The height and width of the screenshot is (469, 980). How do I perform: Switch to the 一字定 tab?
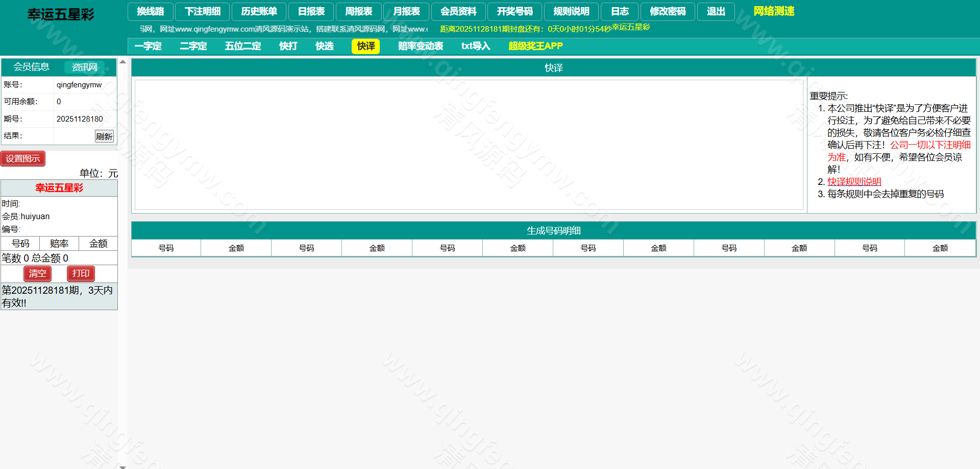pyautogui.click(x=148, y=46)
